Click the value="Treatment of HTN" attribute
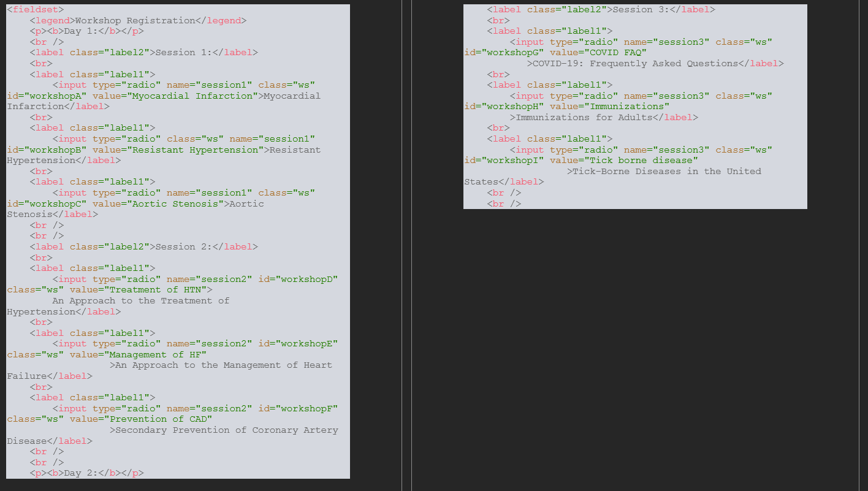Viewport: 868px width, 491px height. [139, 290]
